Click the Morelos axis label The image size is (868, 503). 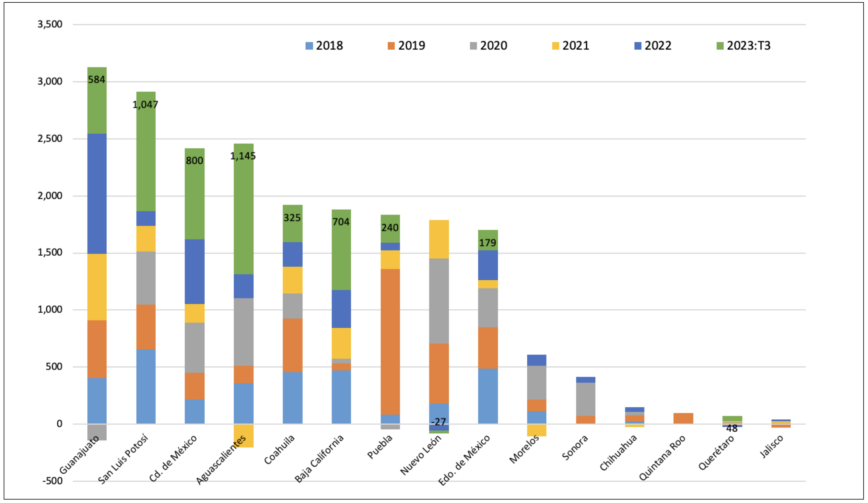point(524,449)
